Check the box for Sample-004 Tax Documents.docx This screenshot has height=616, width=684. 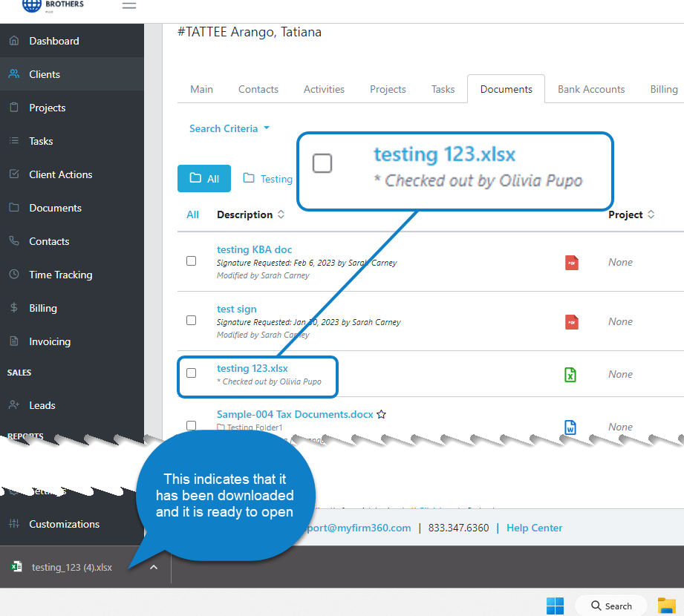(x=191, y=424)
